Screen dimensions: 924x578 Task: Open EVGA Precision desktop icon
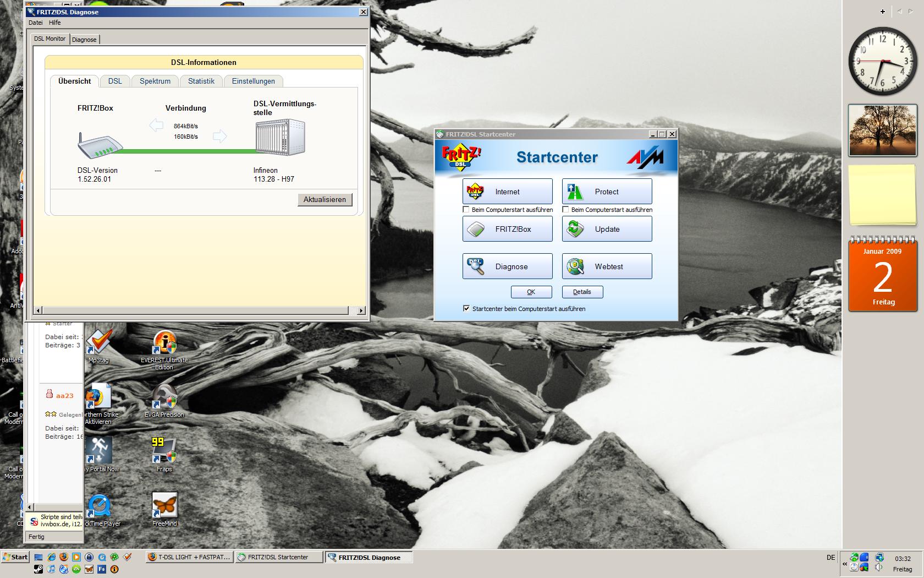pyautogui.click(x=164, y=400)
